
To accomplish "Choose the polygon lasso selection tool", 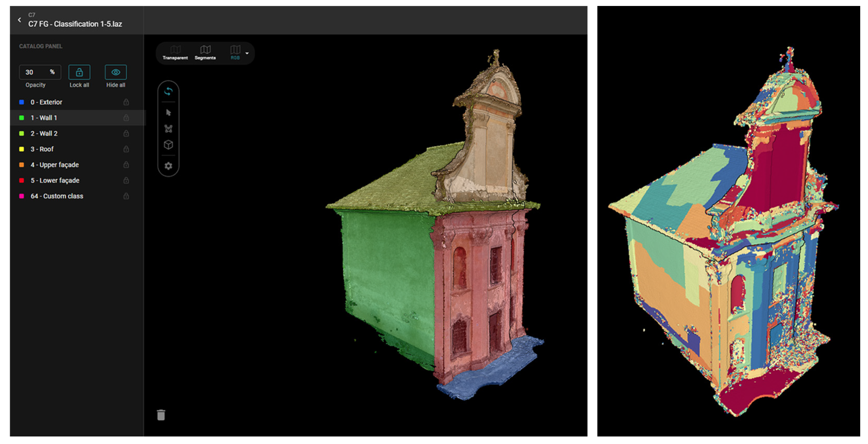I will 168,129.
